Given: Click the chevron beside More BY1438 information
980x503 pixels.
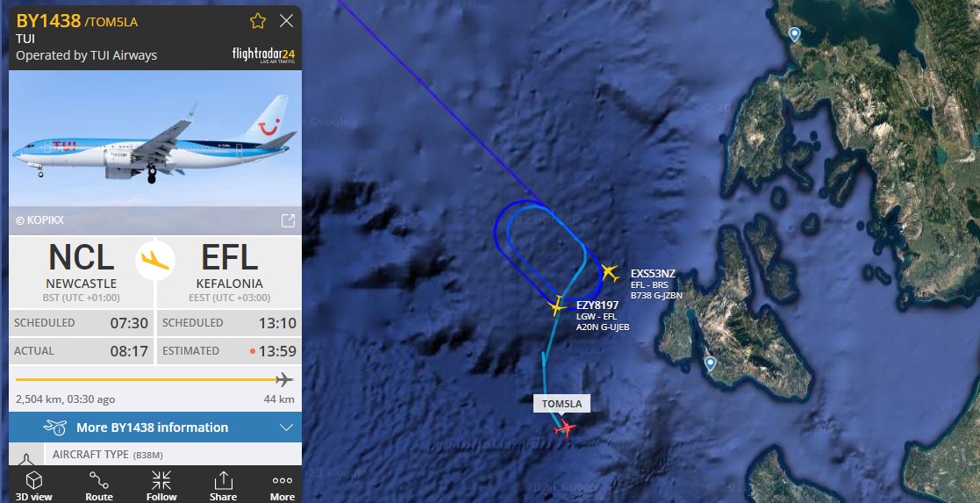Looking at the screenshot, I should point(286,428).
